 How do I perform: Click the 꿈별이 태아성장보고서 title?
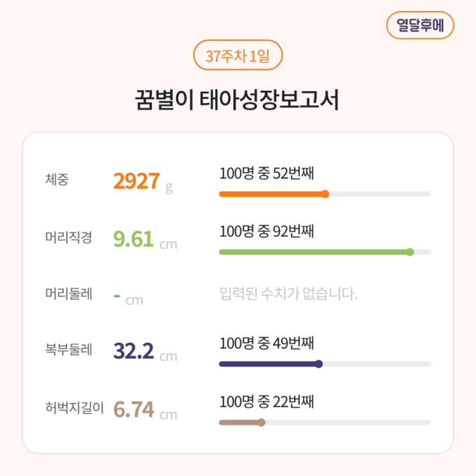pyautogui.click(x=238, y=99)
